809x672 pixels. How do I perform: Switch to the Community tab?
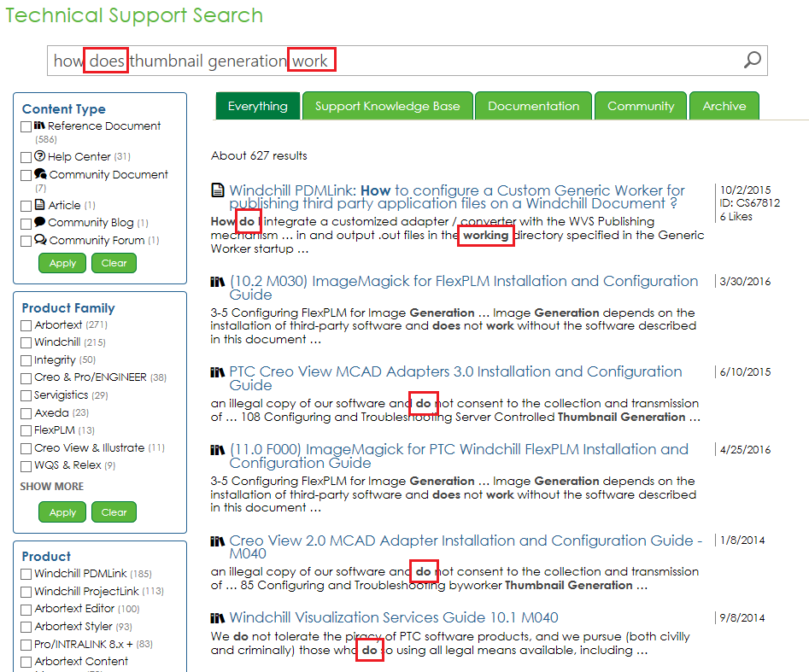[x=641, y=106]
